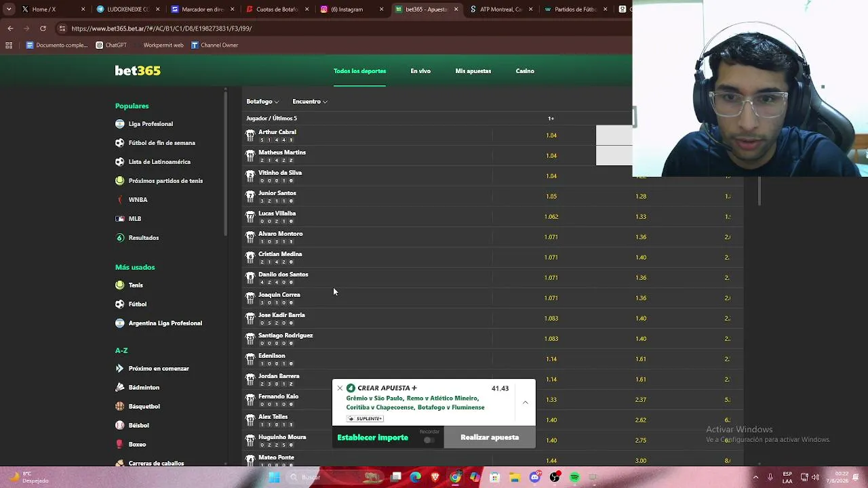Select Arthur Cabral 1.04 odds
868x488 pixels.
coord(551,136)
